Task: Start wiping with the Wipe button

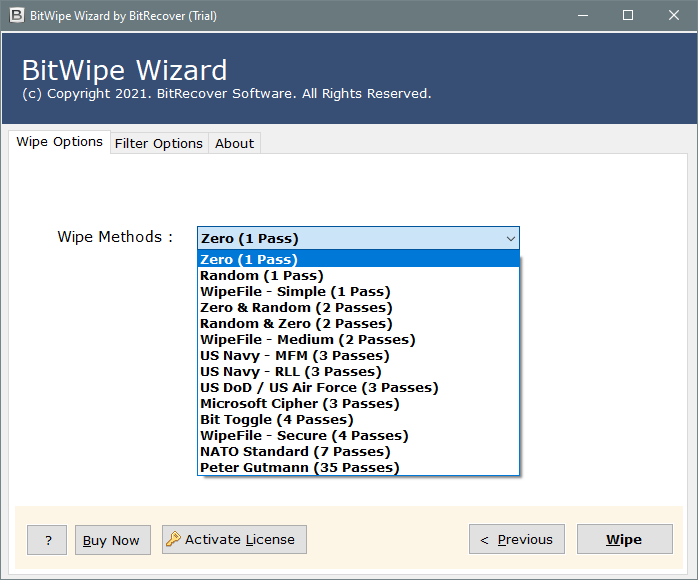Action: point(625,539)
